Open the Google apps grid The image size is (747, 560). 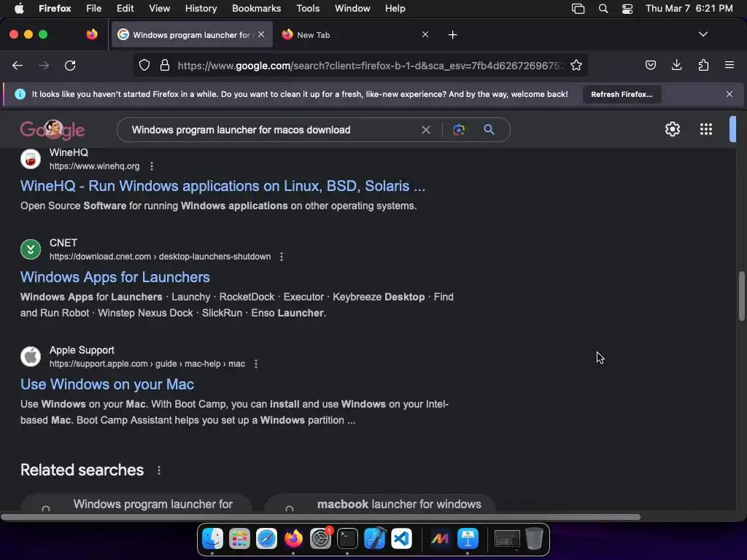(x=706, y=129)
